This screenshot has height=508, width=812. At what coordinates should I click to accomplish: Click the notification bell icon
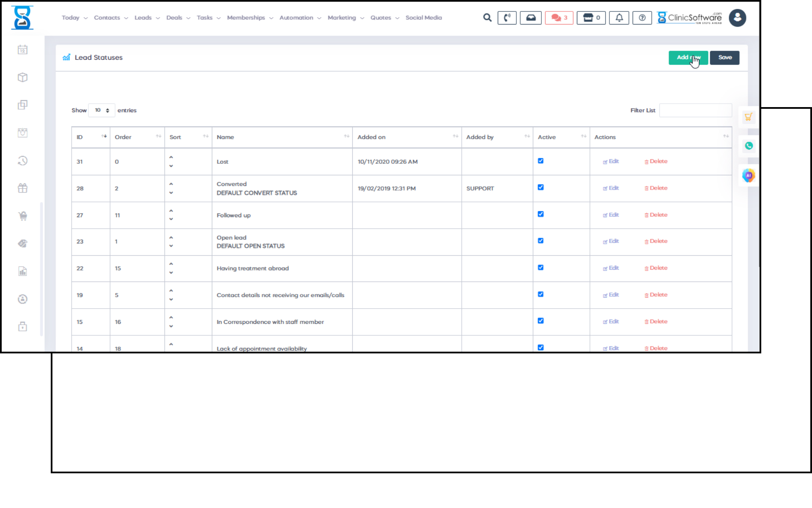(x=619, y=18)
